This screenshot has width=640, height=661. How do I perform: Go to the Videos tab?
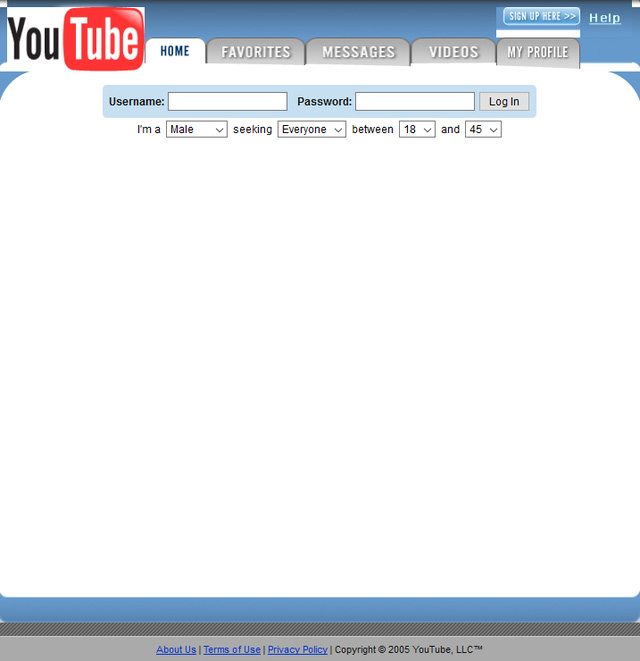454,52
